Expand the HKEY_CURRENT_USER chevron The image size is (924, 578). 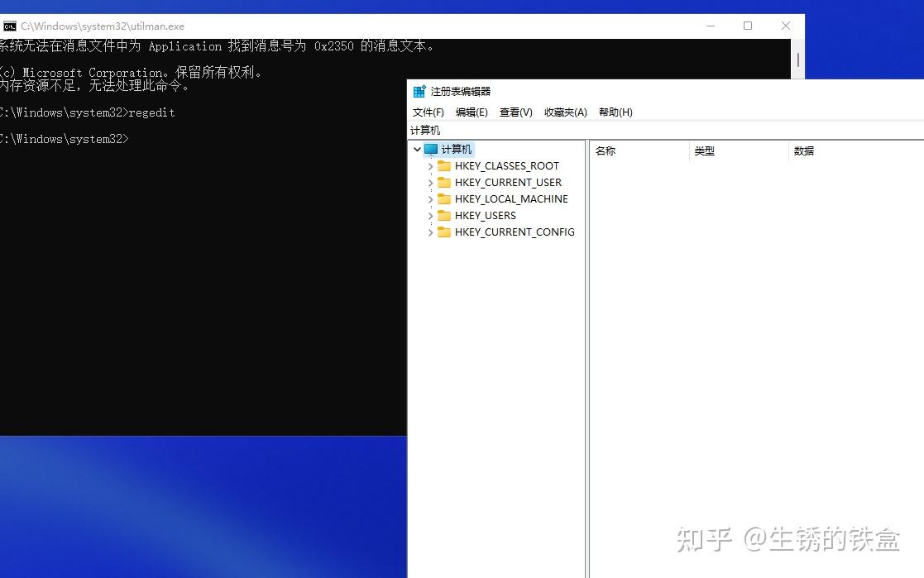coord(430,184)
